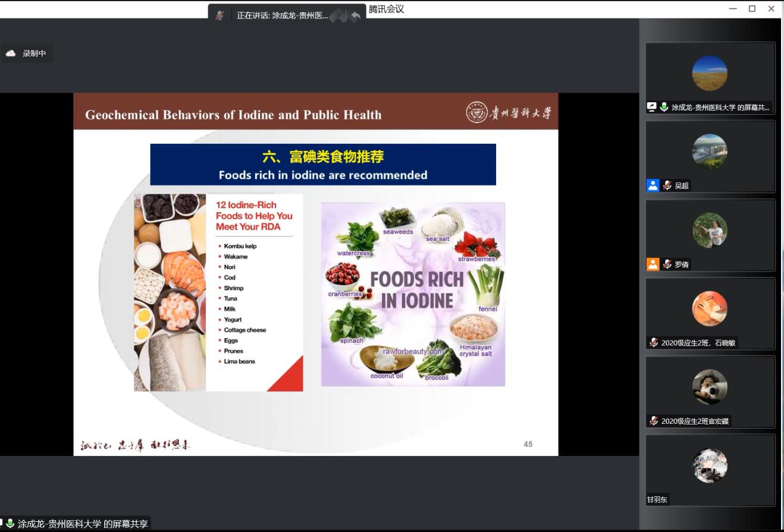Click the green microphone icon for 涂成龙
This screenshot has width=784, height=532.
[x=664, y=107]
